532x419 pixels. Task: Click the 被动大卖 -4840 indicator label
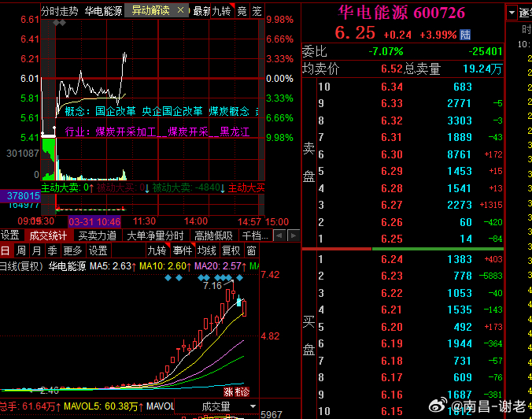tap(188, 187)
